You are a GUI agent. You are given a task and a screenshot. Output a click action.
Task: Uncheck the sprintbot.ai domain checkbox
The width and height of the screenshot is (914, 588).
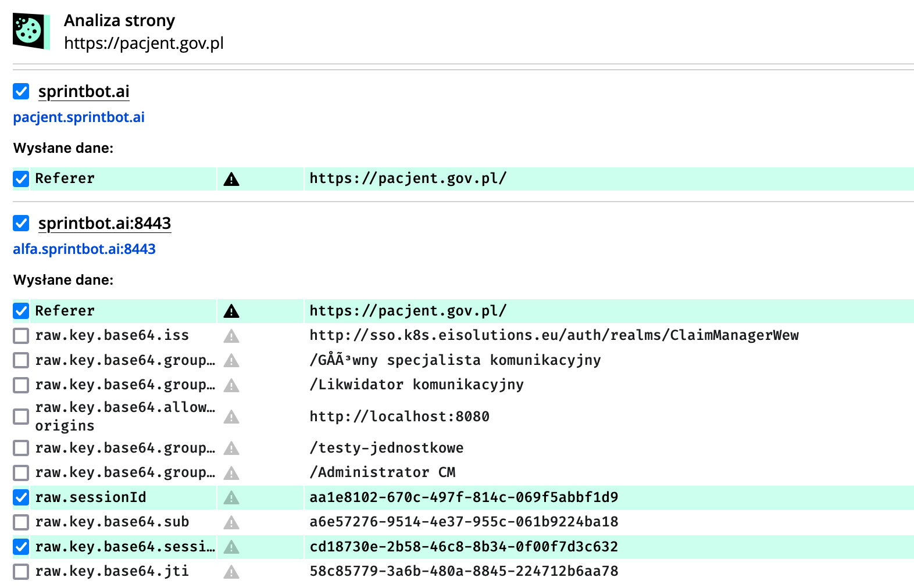[x=21, y=91]
